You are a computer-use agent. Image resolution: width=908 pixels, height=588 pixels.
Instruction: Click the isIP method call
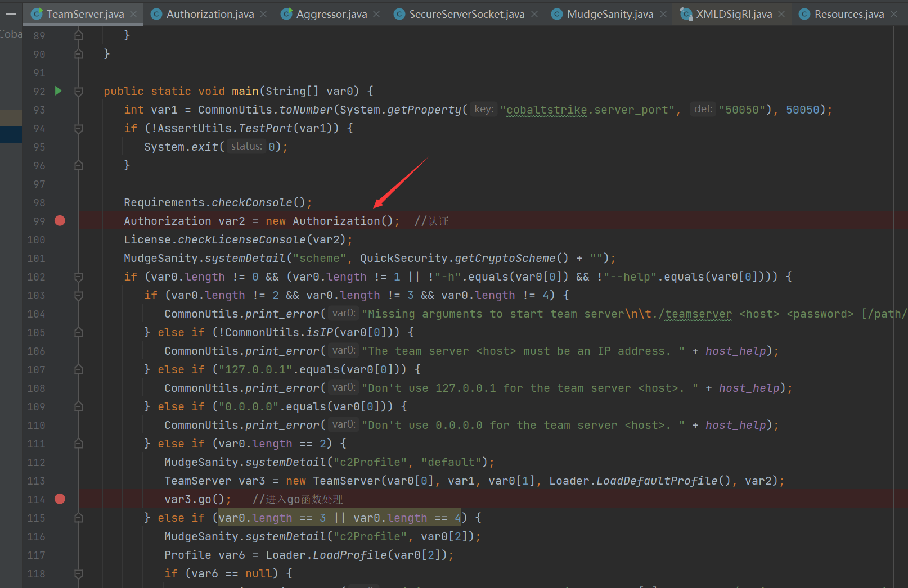tap(320, 332)
